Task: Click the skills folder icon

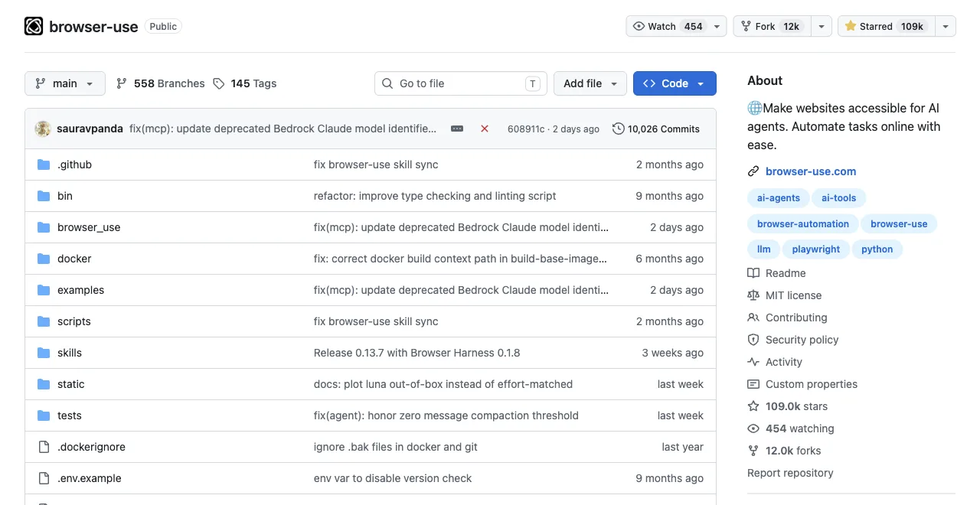Action: pyautogui.click(x=44, y=353)
